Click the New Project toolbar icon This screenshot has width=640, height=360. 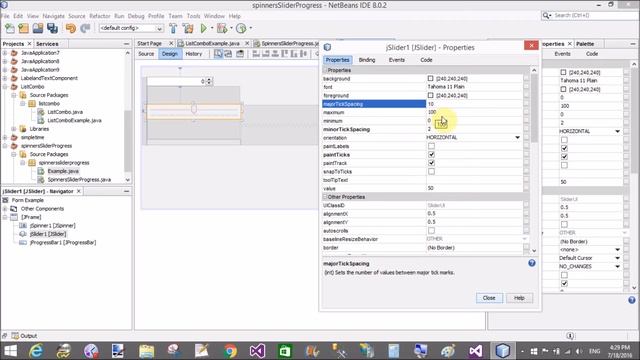tap(24, 28)
